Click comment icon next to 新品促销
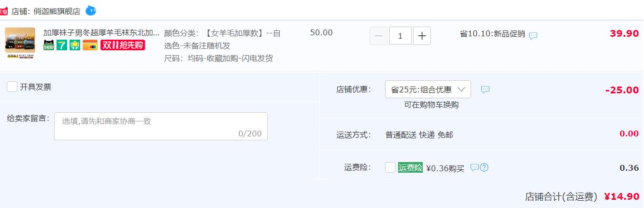Viewport: 644px width, 208px height. (533, 35)
